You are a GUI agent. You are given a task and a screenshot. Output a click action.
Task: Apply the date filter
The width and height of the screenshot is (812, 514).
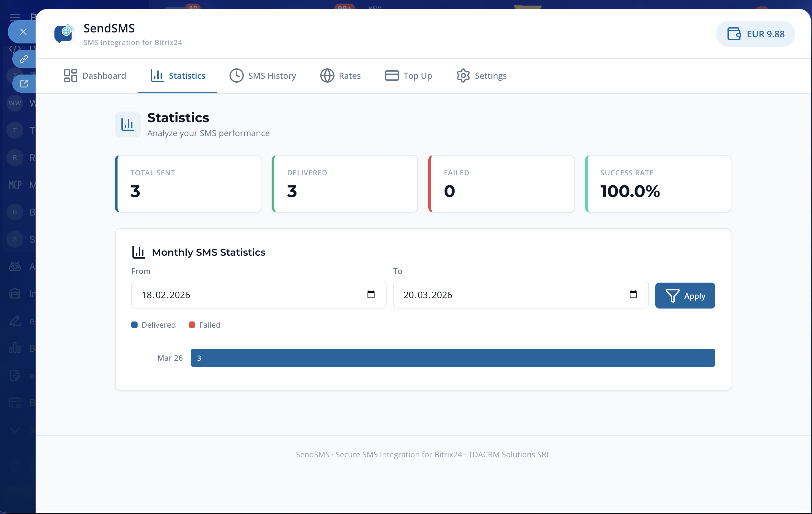click(x=684, y=295)
